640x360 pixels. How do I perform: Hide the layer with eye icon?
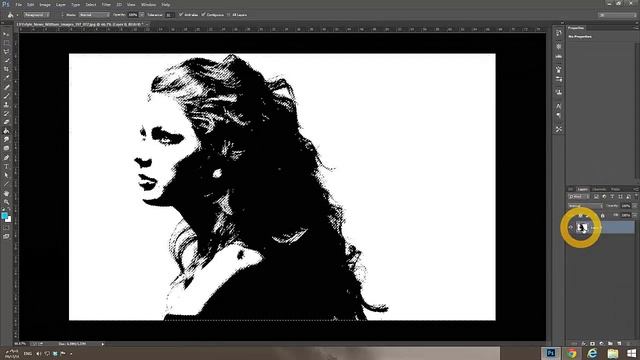coord(571,227)
